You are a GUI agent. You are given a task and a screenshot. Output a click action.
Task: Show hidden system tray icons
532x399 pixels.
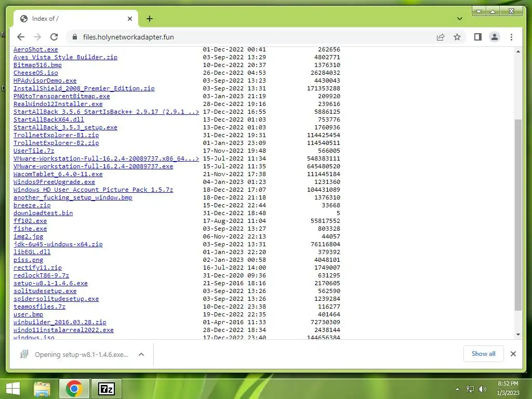tap(457, 389)
